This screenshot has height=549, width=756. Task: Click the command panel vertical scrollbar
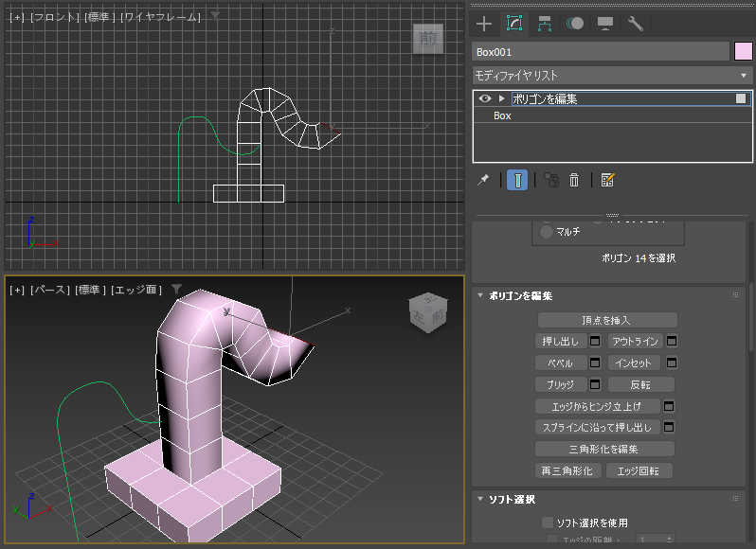[x=751, y=317]
